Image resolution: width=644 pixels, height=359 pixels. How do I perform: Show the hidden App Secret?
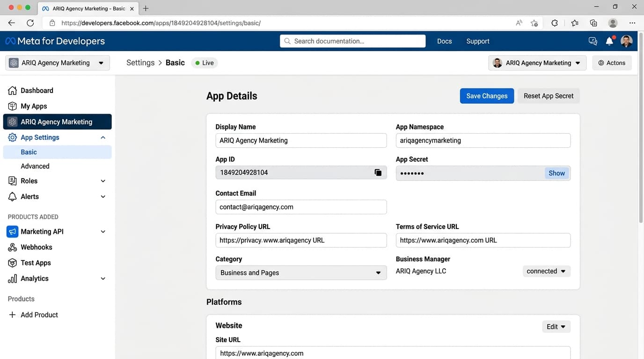pos(556,173)
